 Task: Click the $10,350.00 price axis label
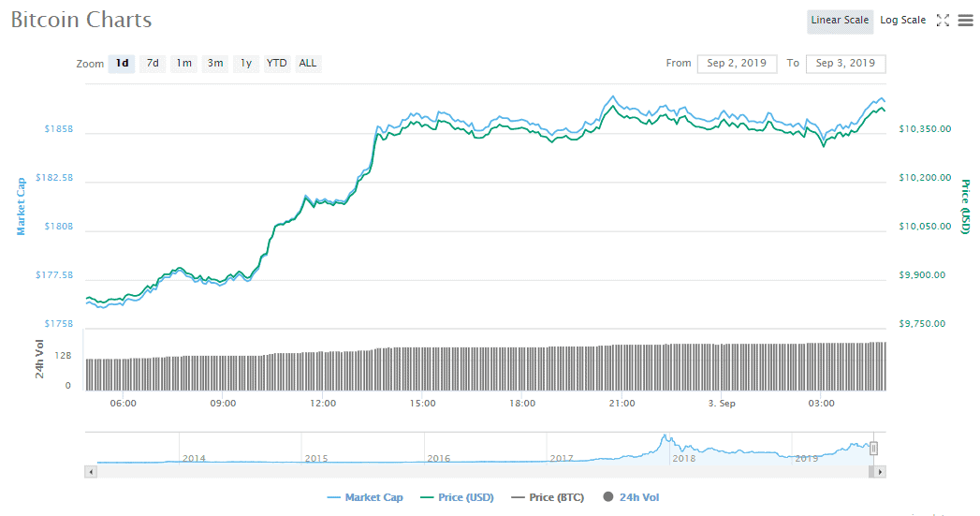(925, 129)
